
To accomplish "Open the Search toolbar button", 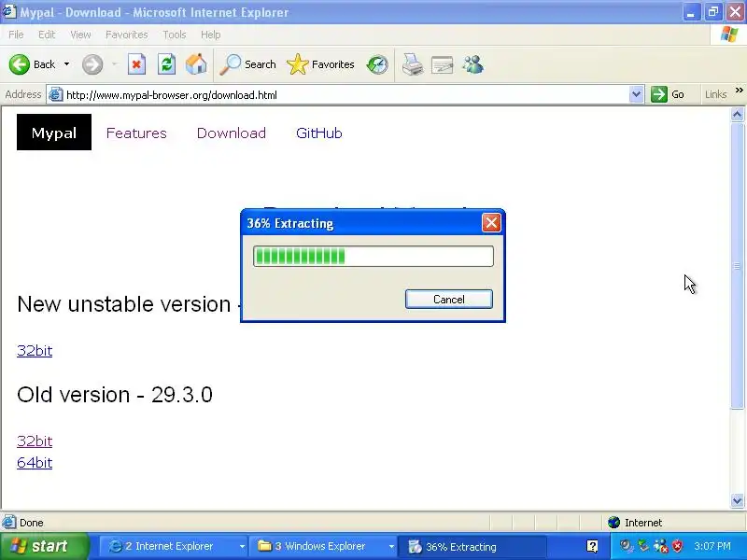I will point(247,64).
